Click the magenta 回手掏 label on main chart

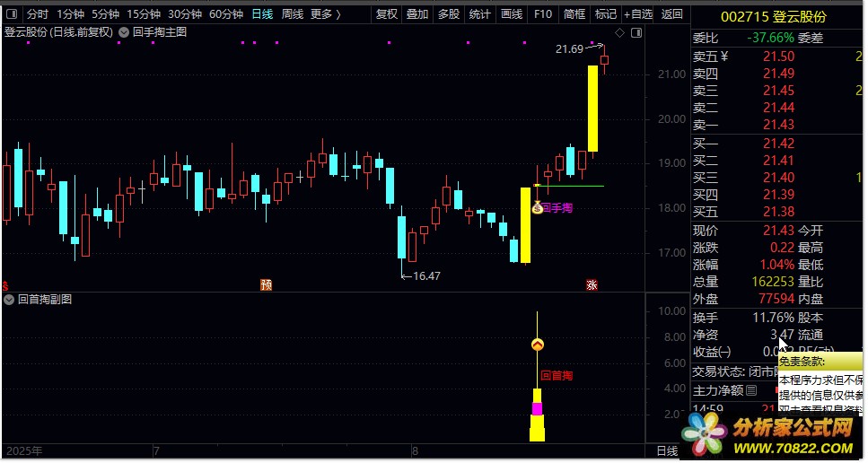[557, 208]
